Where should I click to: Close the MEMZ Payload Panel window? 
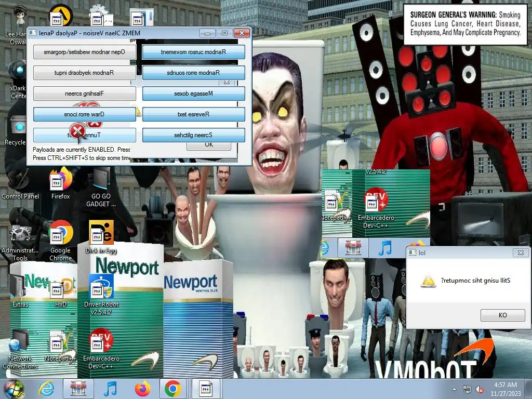point(242,33)
